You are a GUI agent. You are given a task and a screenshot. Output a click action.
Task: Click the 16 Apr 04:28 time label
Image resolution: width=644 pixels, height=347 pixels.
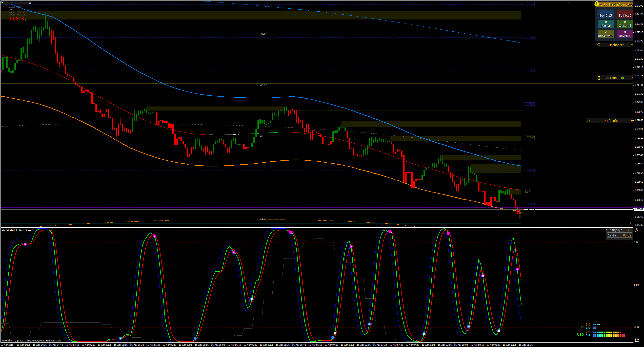[24, 345]
